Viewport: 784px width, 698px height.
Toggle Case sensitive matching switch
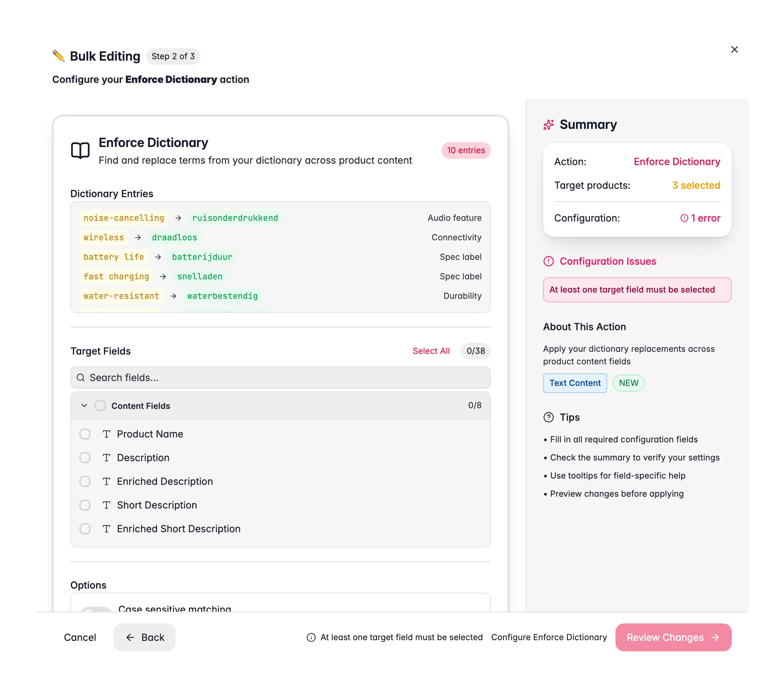click(96, 610)
